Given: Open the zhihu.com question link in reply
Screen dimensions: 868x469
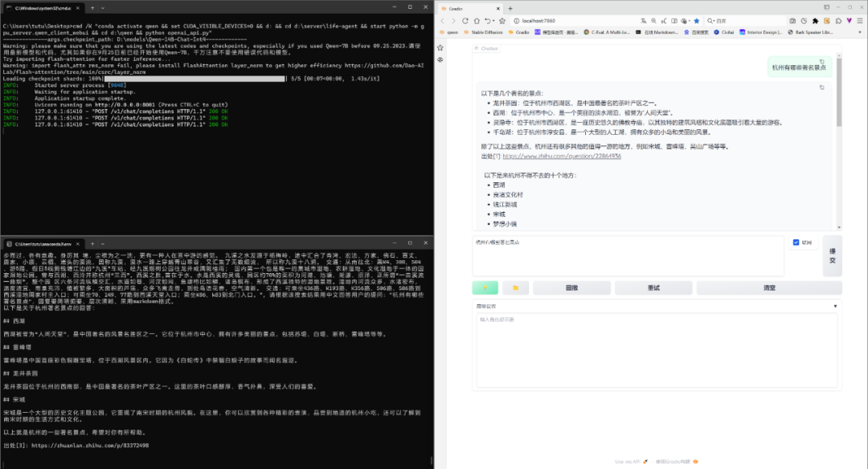Looking at the screenshot, I should click(563, 156).
